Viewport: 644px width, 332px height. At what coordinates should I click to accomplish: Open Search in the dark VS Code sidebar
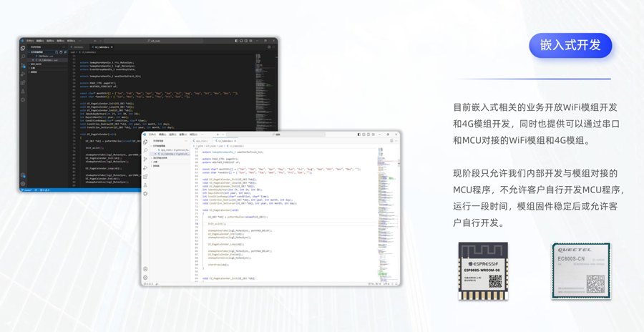[23, 57]
